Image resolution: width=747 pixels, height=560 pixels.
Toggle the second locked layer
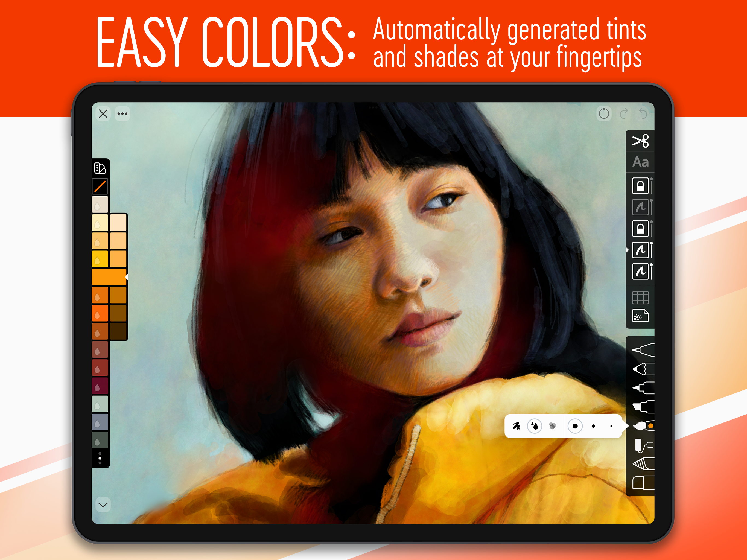click(x=640, y=229)
